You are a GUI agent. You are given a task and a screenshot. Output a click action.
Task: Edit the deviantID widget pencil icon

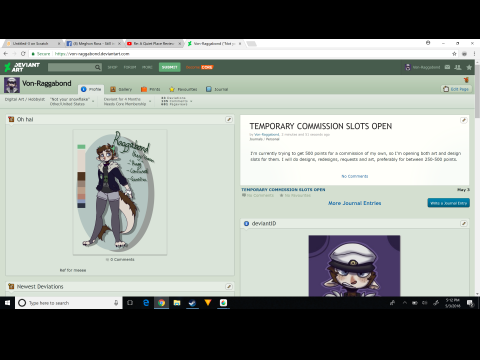[x=464, y=223]
